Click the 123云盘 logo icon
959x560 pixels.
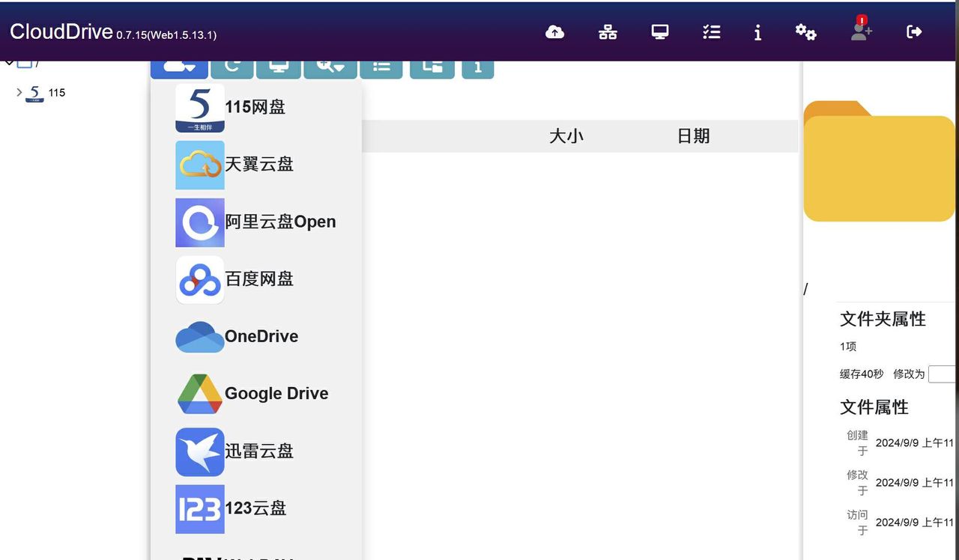pos(200,508)
